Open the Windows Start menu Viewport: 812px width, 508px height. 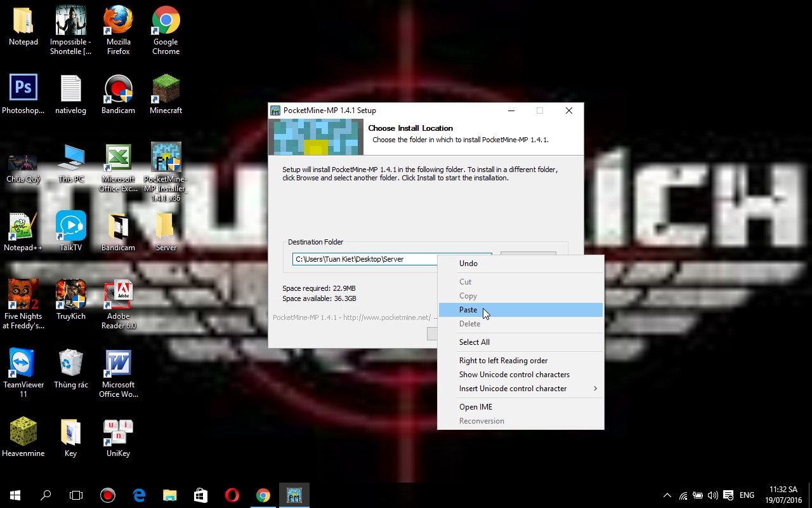coord(15,495)
